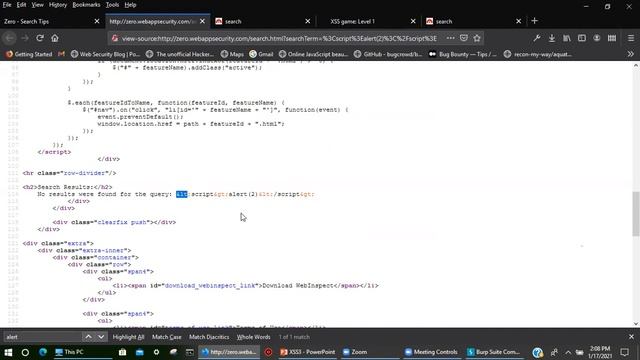The image size is (640, 360).
Task: Open the Tools menu
Action: pos(112,5)
